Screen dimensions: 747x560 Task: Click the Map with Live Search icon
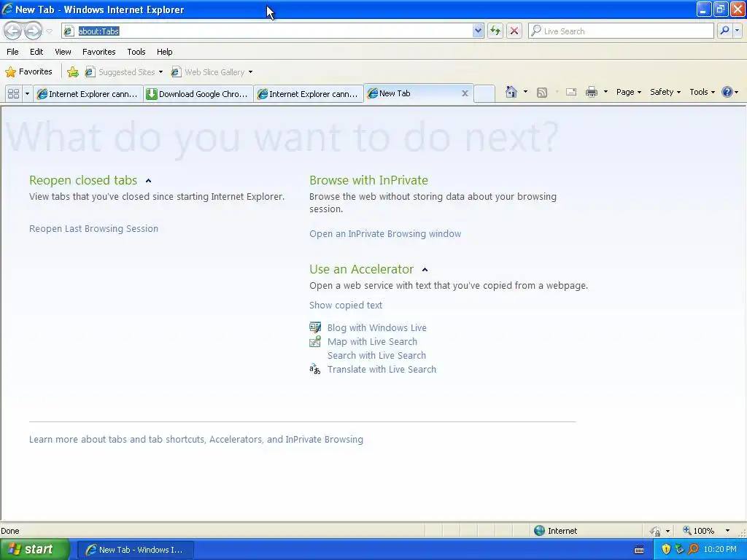pos(315,341)
